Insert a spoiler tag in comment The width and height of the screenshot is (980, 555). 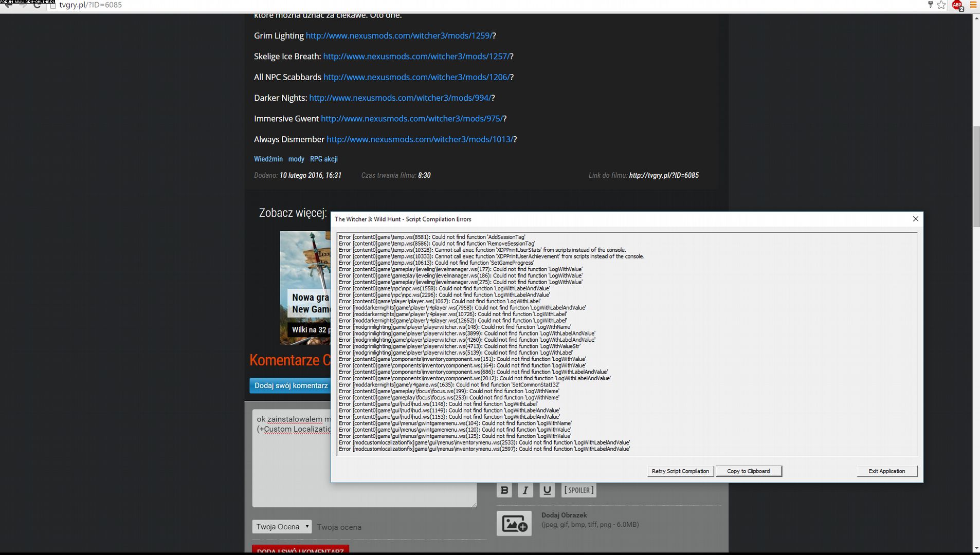pos(578,490)
